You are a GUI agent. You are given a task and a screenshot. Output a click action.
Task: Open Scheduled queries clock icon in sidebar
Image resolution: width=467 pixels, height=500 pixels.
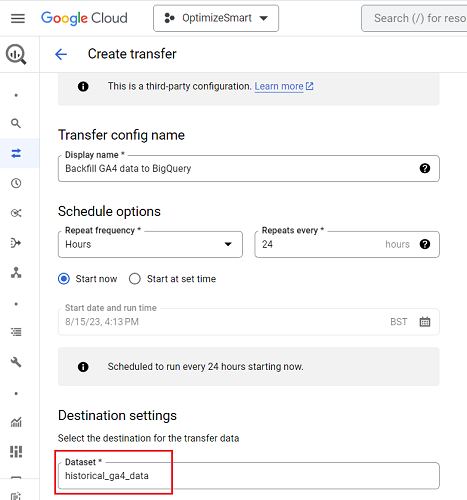tap(16, 183)
